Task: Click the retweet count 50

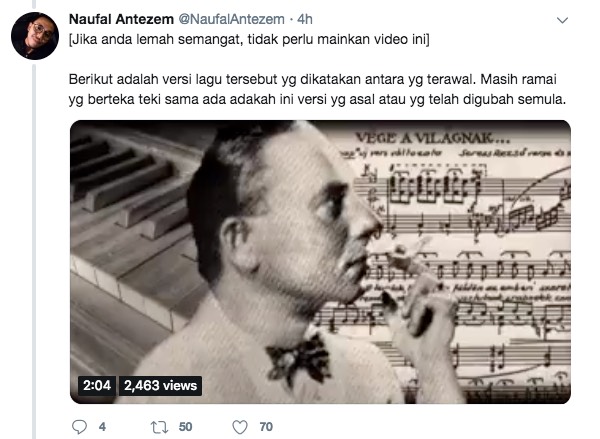Action: 186,426
